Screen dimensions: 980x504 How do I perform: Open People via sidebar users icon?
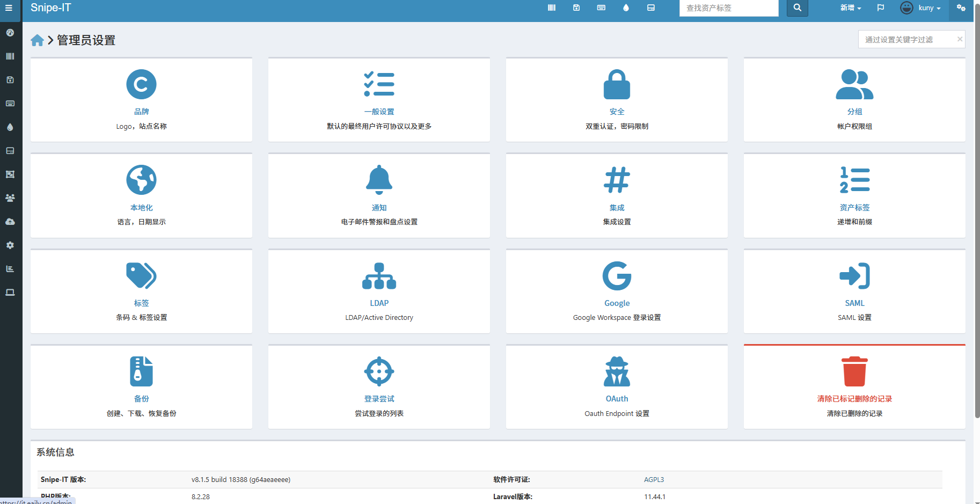(10, 198)
